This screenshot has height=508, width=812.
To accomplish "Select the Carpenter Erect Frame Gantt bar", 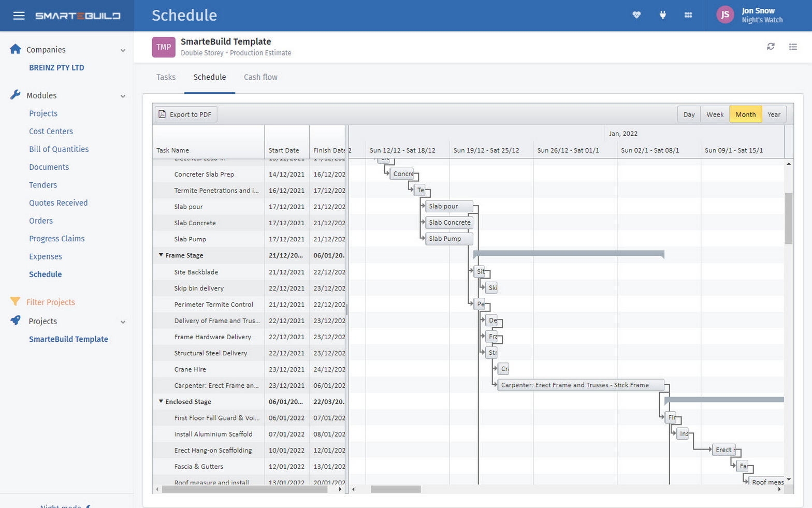I will tap(580, 385).
